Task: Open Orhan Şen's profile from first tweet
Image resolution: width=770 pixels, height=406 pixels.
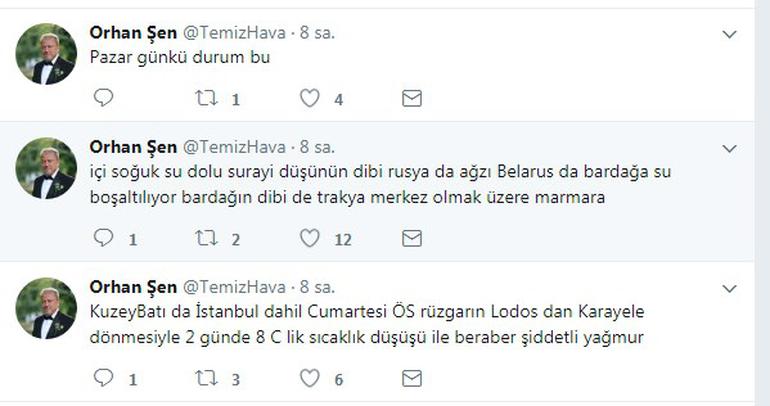Action: point(131,33)
